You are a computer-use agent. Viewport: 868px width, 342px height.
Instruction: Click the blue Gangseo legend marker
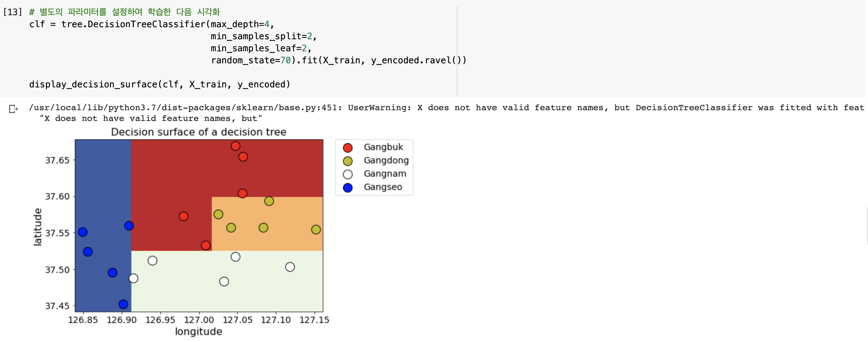347,187
